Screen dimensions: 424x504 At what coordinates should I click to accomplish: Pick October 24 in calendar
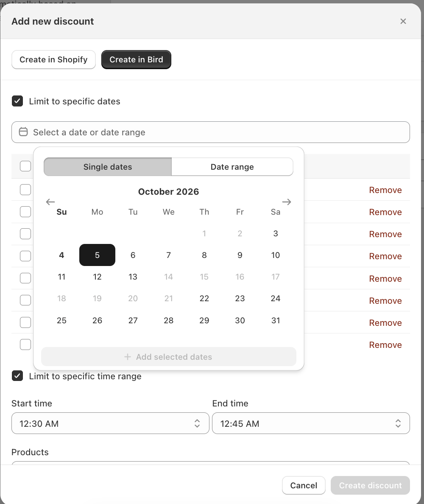(x=276, y=298)
